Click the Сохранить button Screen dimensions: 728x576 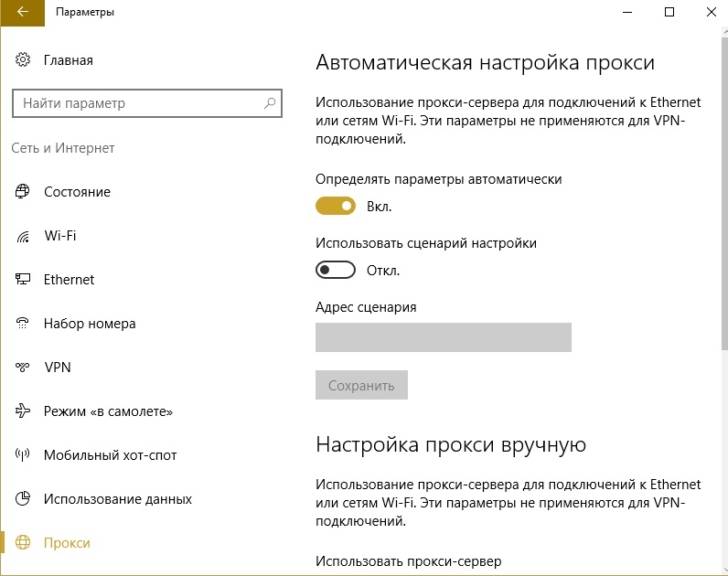pos(361,385)
